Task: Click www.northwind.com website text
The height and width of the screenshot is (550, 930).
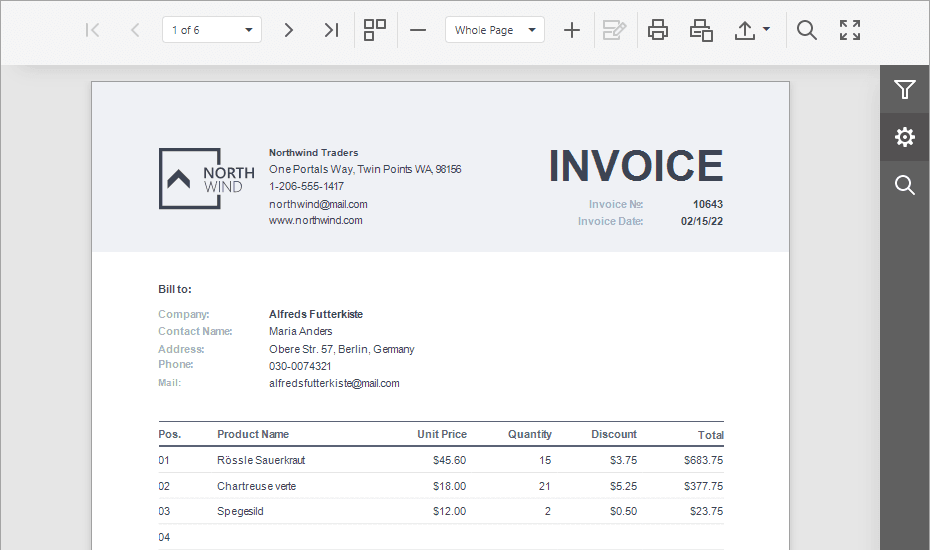Action: 316,220
